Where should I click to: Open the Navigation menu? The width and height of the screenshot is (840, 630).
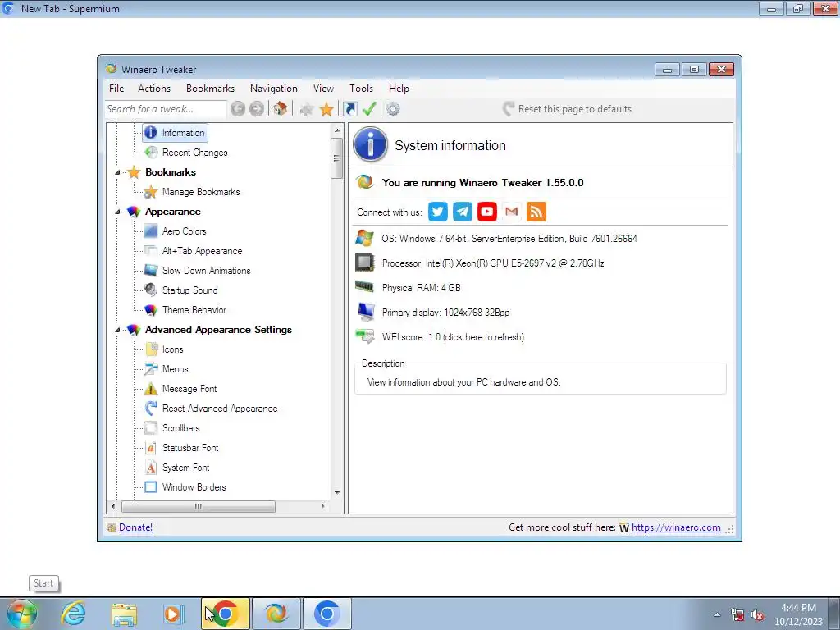[274, 89]
